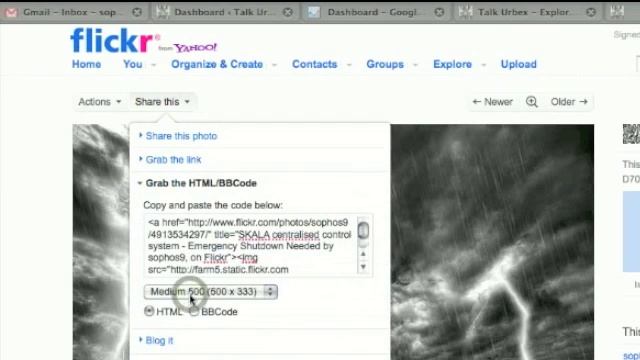The height and width of the screenshot is (360, 640).
Task: Go to the Newer photo
Action: pyautogui.click(x=492, y=102)
